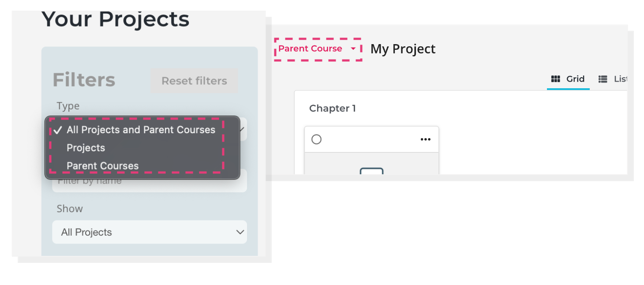This screenshot has height=285, width=644.
Task: Select the card's circular selection radio
Action: tap(316, 139)
